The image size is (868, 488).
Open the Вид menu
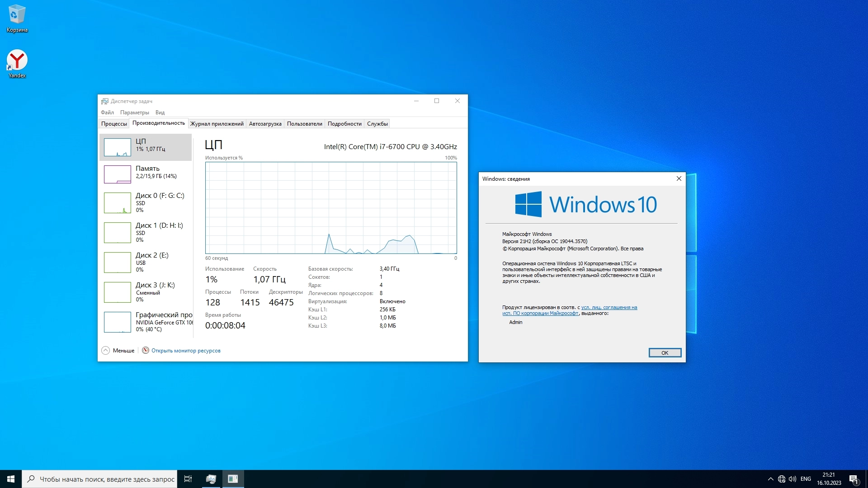160,113
